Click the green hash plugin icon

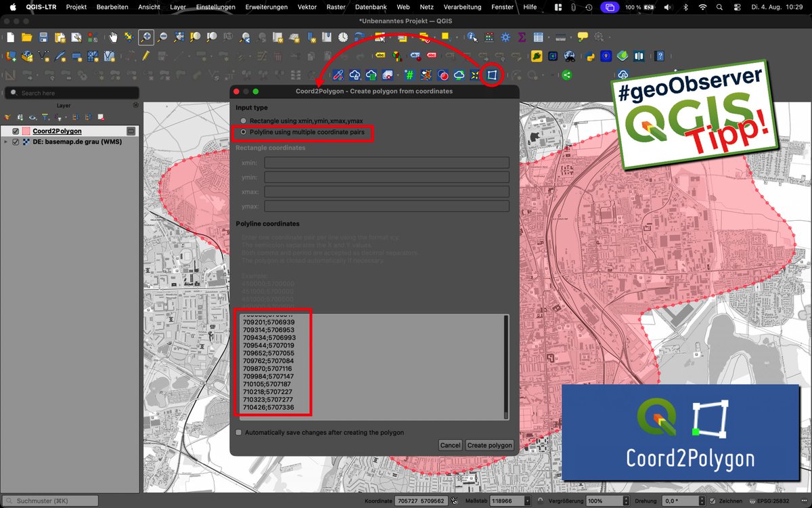tap(409, 75)
